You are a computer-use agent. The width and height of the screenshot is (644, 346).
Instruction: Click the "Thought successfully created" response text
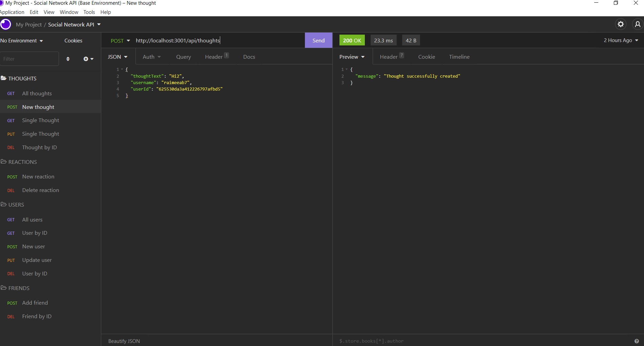[x=422, y=76]
